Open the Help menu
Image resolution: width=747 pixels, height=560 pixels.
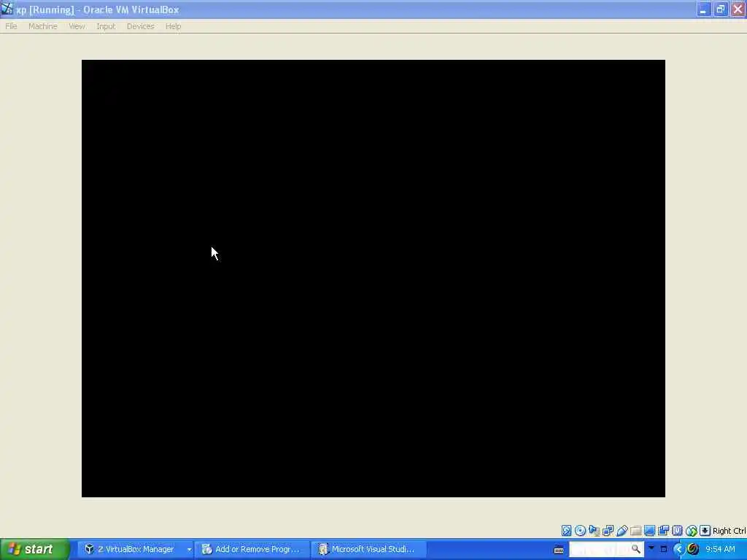pos(174,26)
